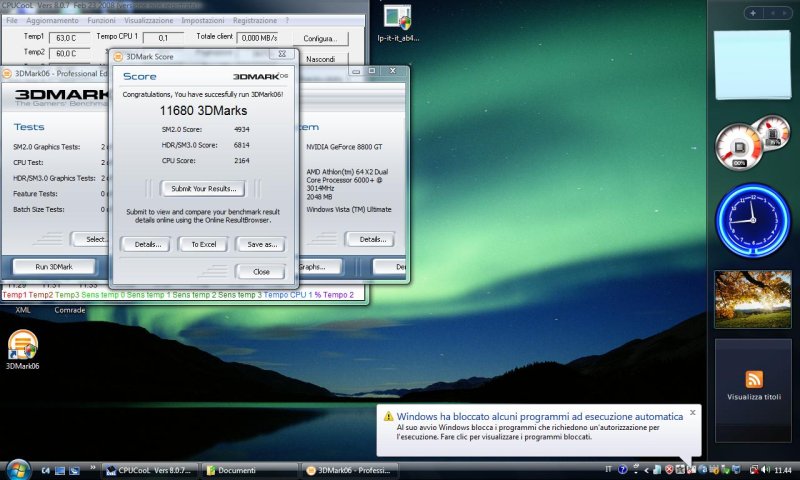Open the Impostazioni menu in CPUCool
Viewport: 800px width, 480px height.
203,20
